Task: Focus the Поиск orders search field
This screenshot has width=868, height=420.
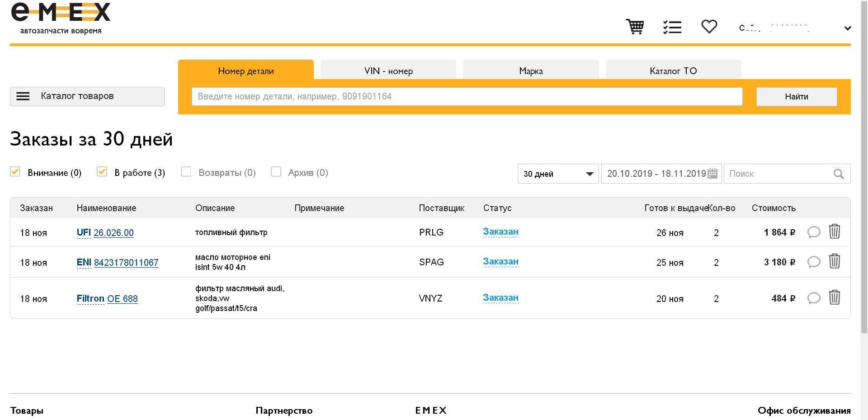Action: [787, 174]
